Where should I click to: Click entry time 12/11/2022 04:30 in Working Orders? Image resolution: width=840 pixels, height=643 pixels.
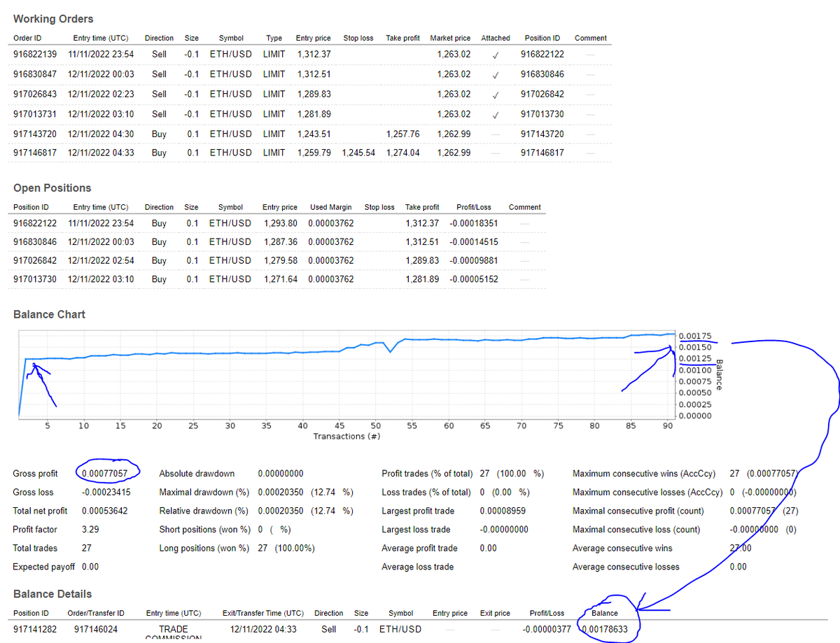[101, 134]
